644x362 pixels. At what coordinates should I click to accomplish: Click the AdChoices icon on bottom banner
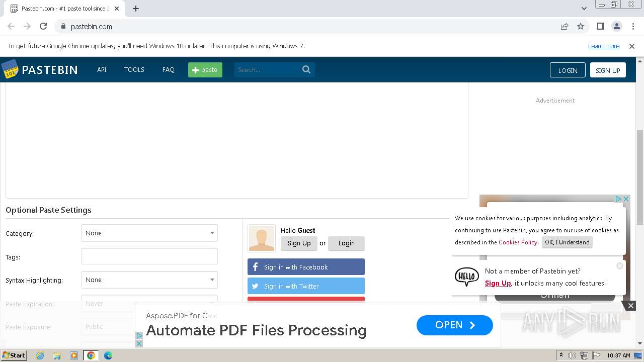(x=139, y=335)
